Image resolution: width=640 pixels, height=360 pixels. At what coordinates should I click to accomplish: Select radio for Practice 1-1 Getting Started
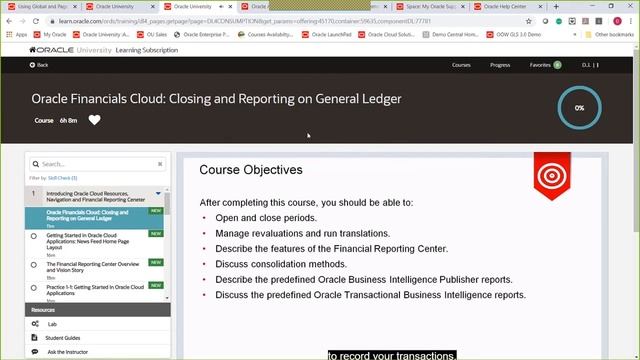point(34,288)
